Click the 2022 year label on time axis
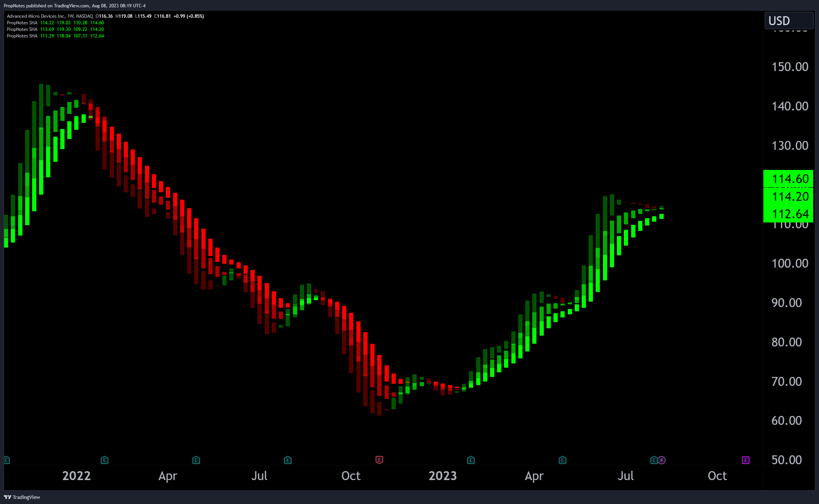819x504 pixels. point(77,476)
